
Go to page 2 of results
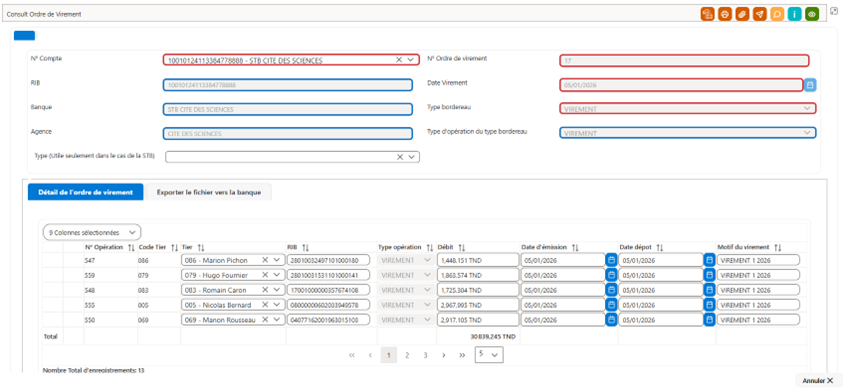tap(407, 355)
